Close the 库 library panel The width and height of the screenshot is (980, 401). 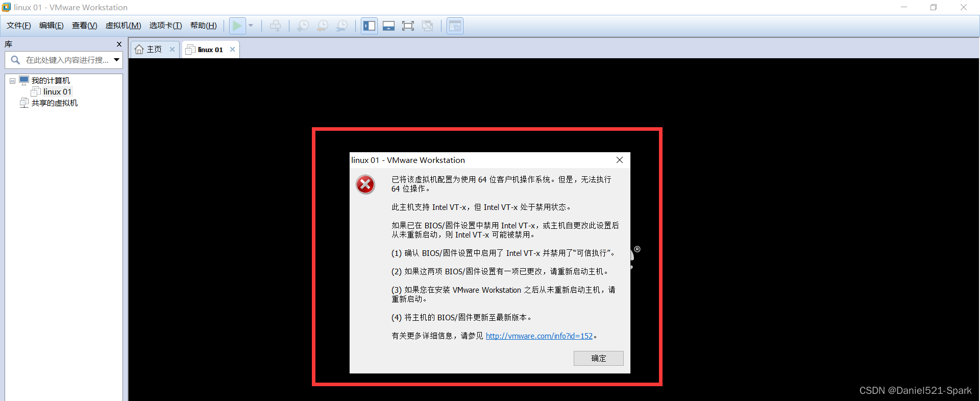pos(119,44)
